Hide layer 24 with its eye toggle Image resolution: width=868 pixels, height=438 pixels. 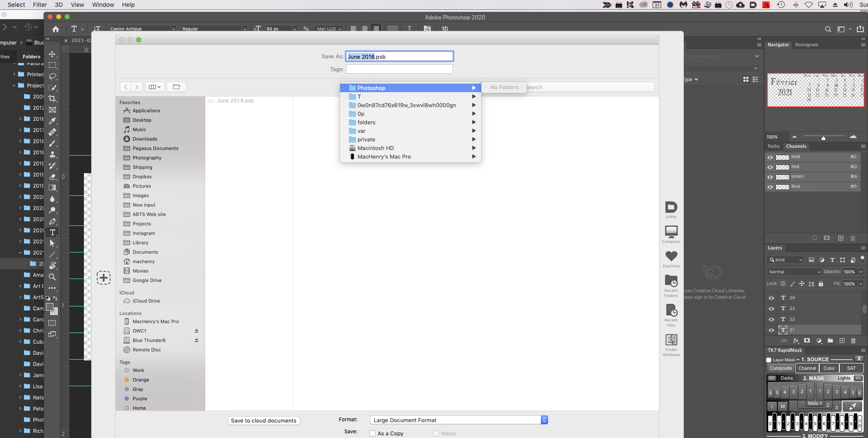pos(771,297)
